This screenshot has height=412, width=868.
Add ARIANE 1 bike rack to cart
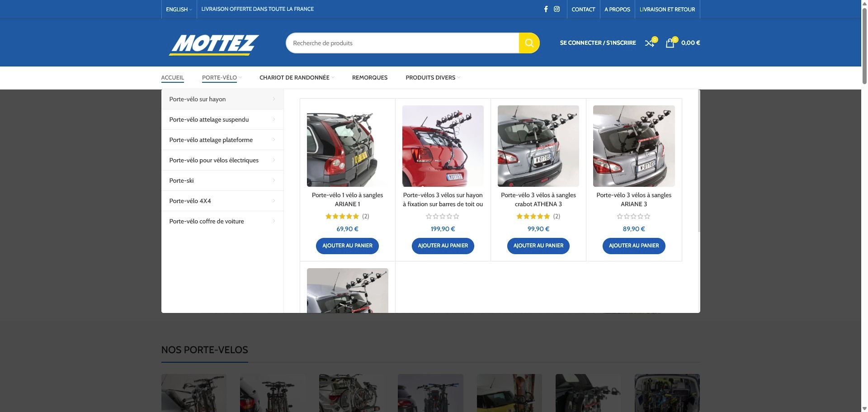point(347,246)
